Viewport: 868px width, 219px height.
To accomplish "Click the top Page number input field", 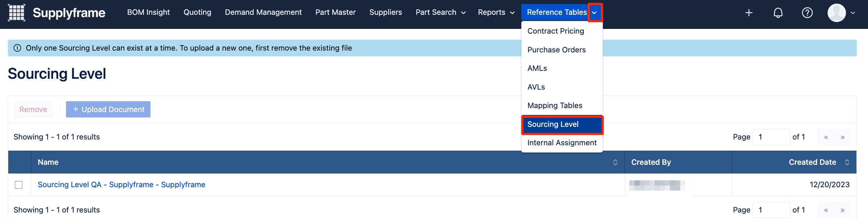I will coord(771,137).
